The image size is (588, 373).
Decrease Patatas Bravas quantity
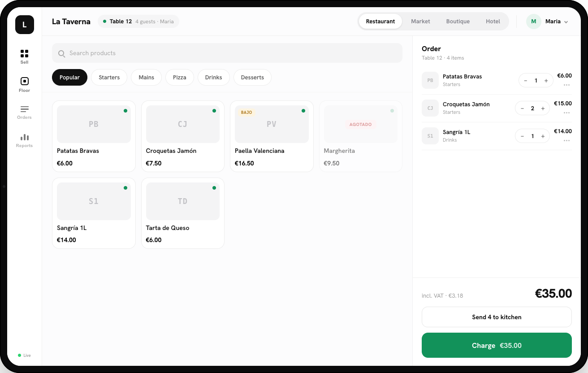tap(526, 81)
